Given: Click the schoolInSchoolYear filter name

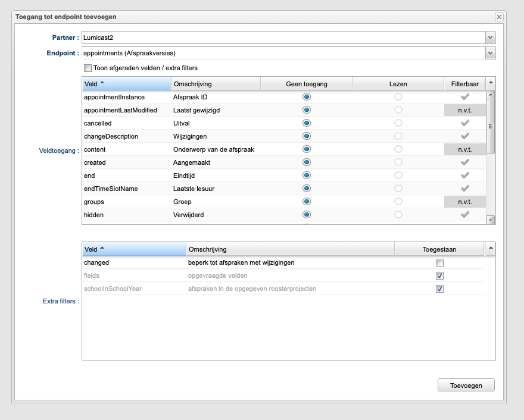Looking at the screenshot, I should click(113, 289).
